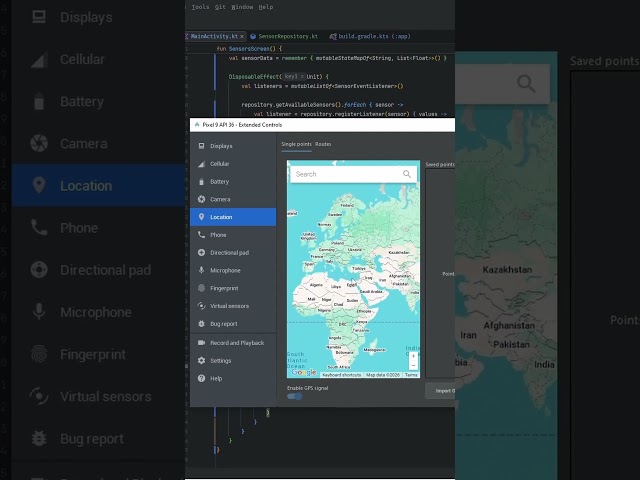The image size is (640, 480).
Task: Open the Help menu in the menu bar
Action: 266,7
